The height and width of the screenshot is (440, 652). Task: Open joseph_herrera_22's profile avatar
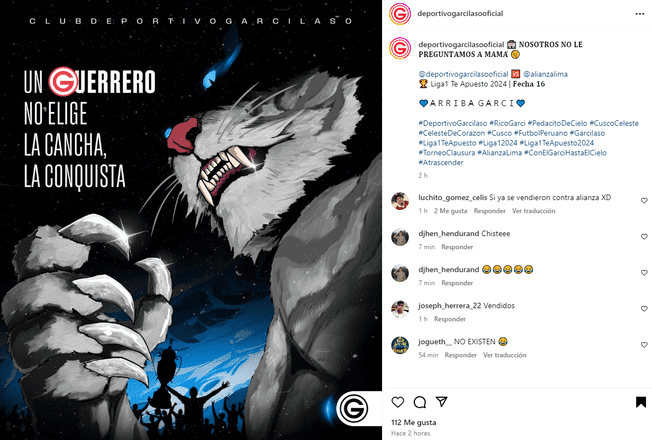(400, 309)
